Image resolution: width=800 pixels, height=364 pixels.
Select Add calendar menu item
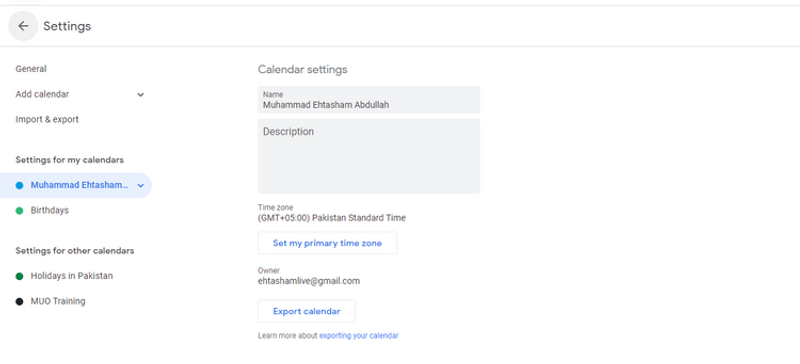click(x=42, y=94)
